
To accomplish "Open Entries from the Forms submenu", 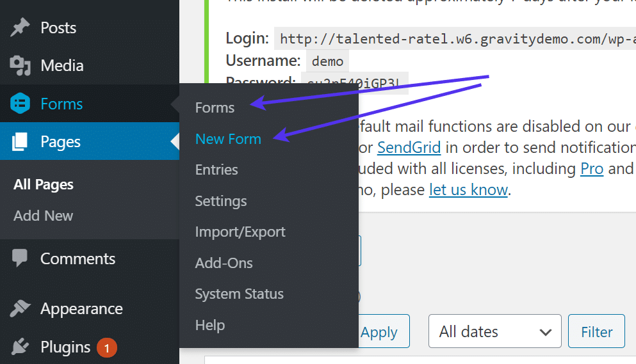I will [216, 170].
